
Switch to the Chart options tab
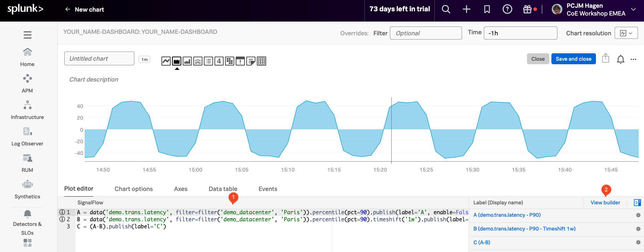(x=134, y=189)
